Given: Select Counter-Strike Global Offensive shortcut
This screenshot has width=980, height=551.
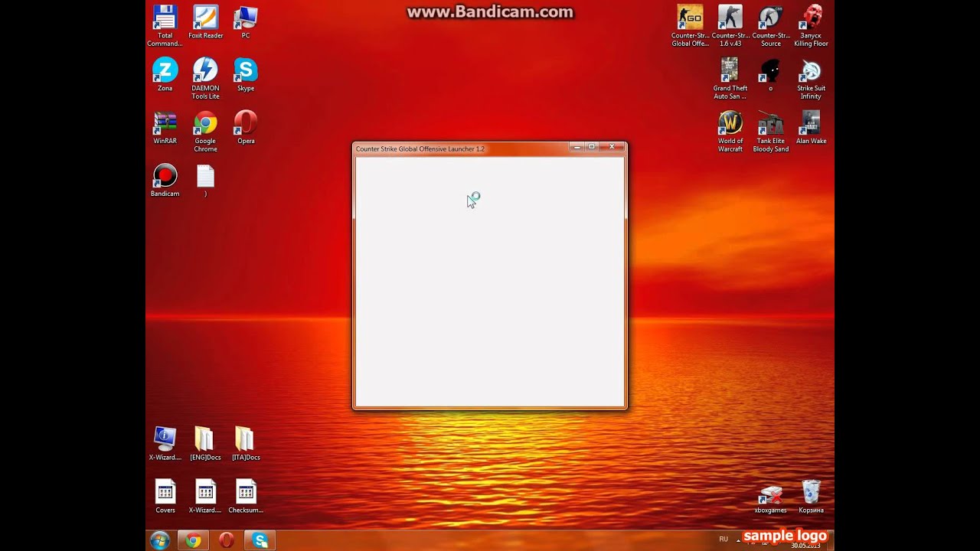Looking at the screenshot, I should click(690, 25).
